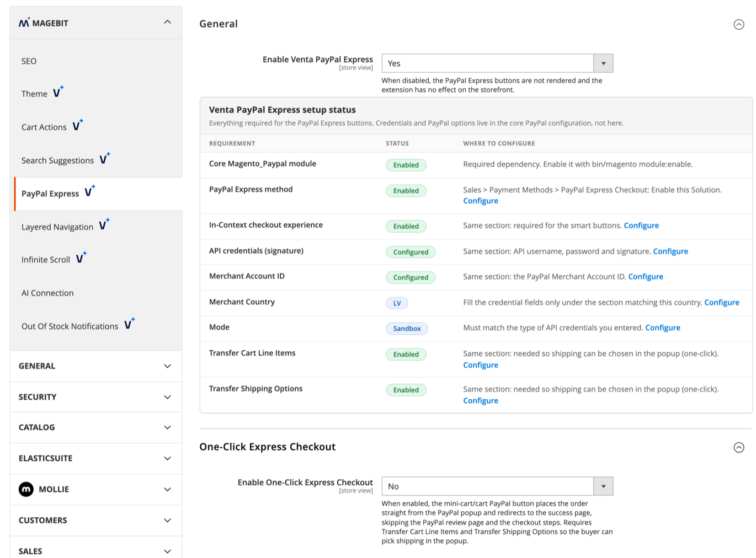Screen dimensions: 756x558
Task: Click the One-Click Express Checkout heading
Action: pyautogui.click(x=268, y=447)
